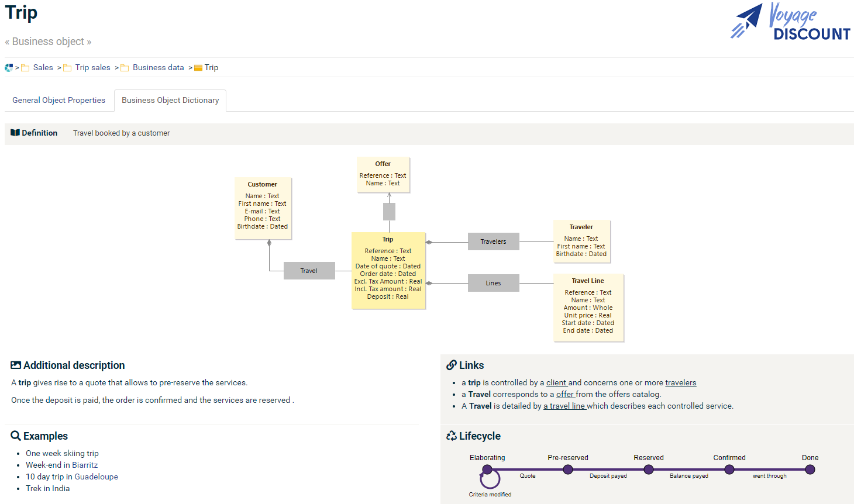This screenshot has width=854, height=504.
Task: Open the offer link in Links
Action: [565, 395]
